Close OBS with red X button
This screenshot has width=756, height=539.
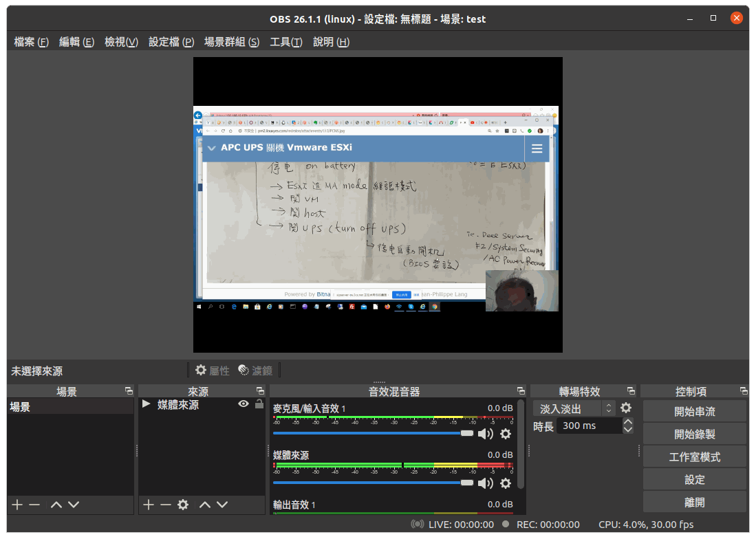coord(736,19)
